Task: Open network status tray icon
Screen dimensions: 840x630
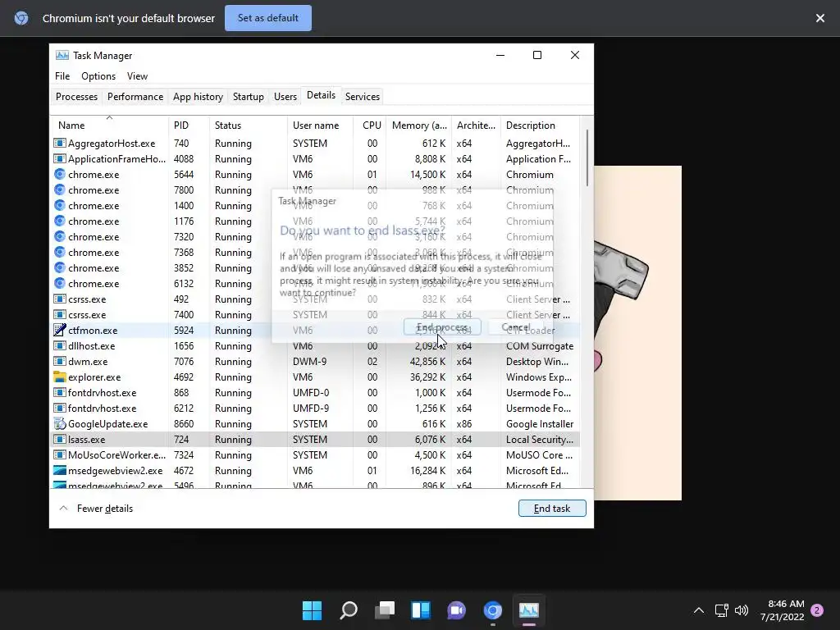Action: pyautogui.click(x=721, y=610)
